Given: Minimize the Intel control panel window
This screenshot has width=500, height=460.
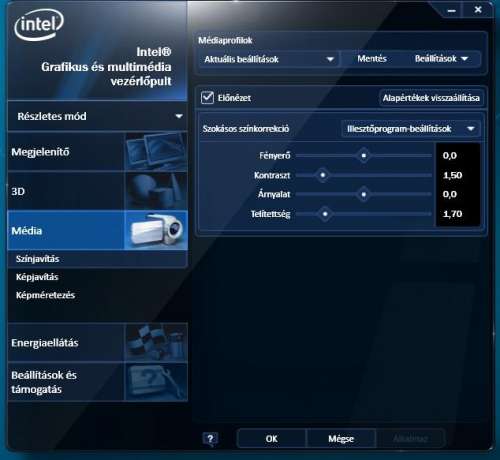Looking at the screenshot, I should tap(452, 11).
